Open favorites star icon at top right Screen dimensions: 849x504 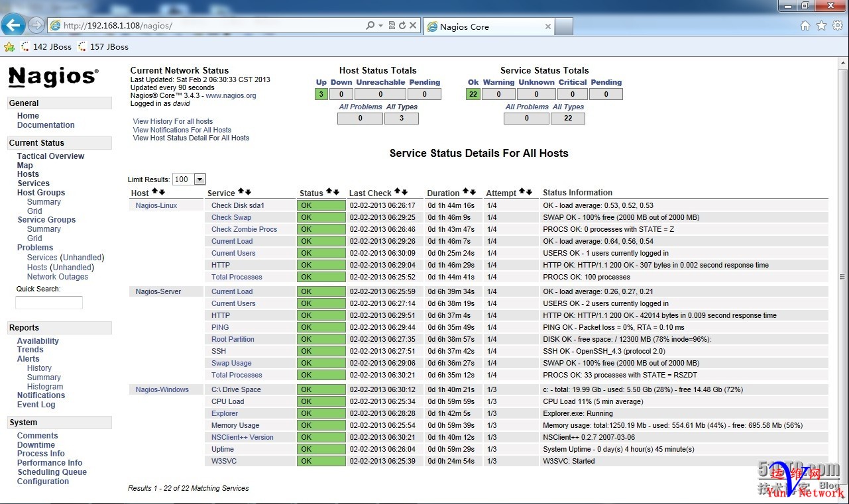(x=821, y=26)
